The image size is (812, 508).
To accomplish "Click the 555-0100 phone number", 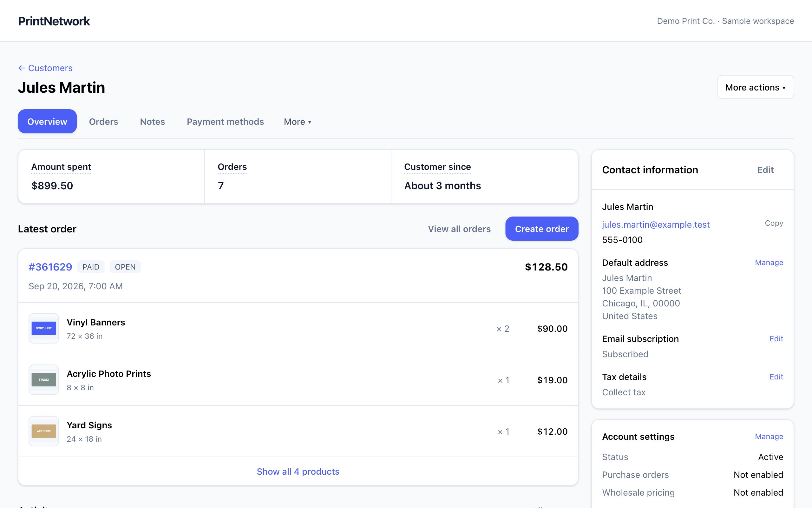I will 622,240.
